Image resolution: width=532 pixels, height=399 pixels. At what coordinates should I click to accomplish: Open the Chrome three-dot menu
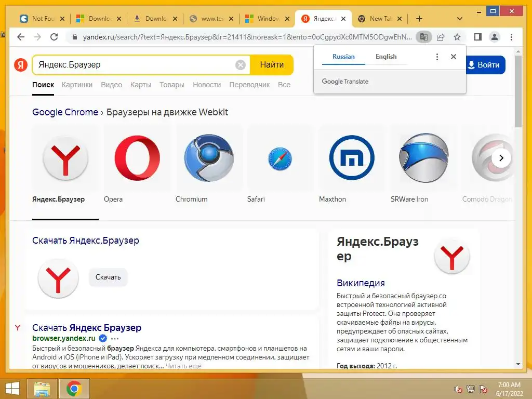(x=511, y=37)
